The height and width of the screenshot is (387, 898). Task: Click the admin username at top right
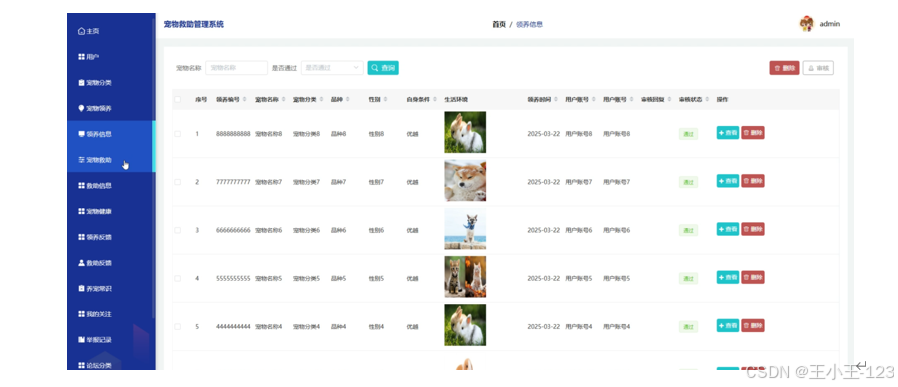tap(829, 24)
